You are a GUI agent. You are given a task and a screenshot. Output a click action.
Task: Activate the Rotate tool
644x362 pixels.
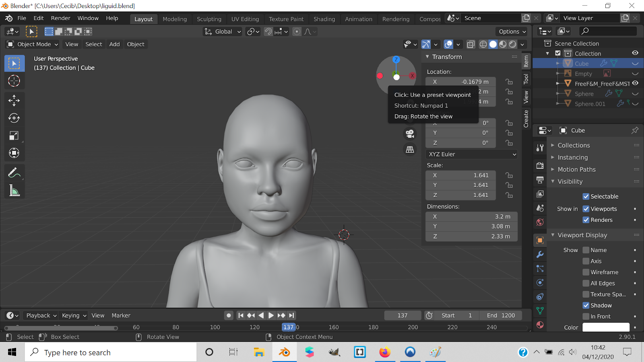[x=14, y=118]
